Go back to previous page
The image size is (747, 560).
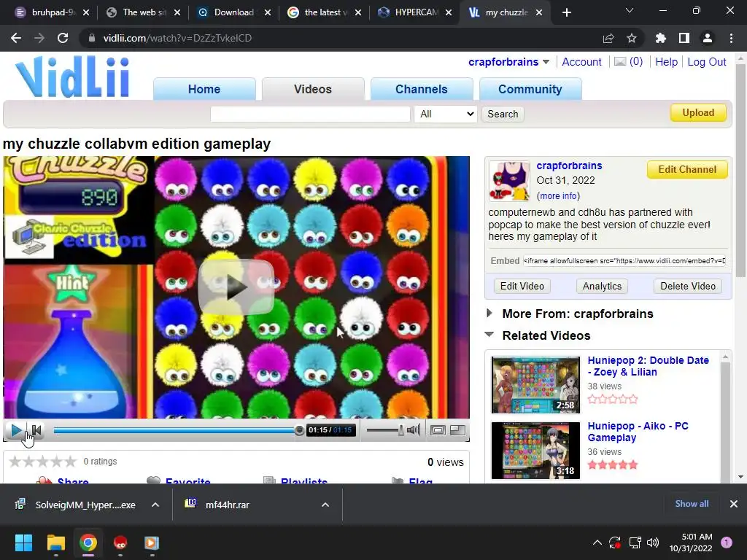[x=16, y=38]
